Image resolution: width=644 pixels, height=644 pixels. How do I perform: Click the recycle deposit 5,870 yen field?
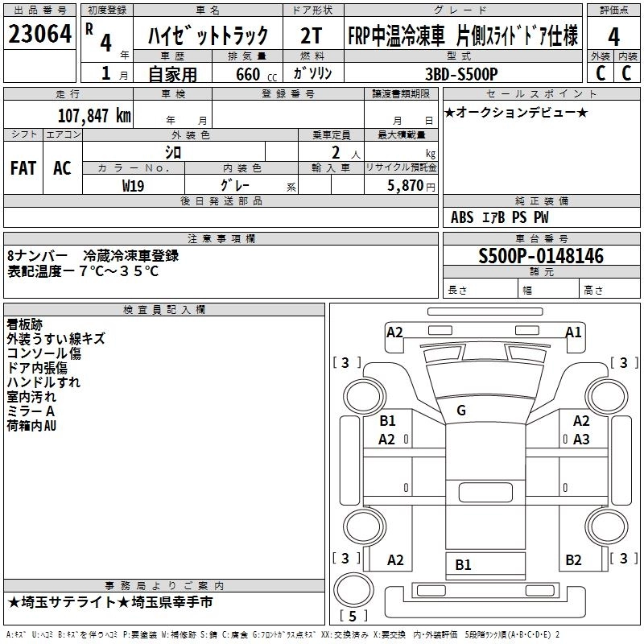tap(401, 184)
